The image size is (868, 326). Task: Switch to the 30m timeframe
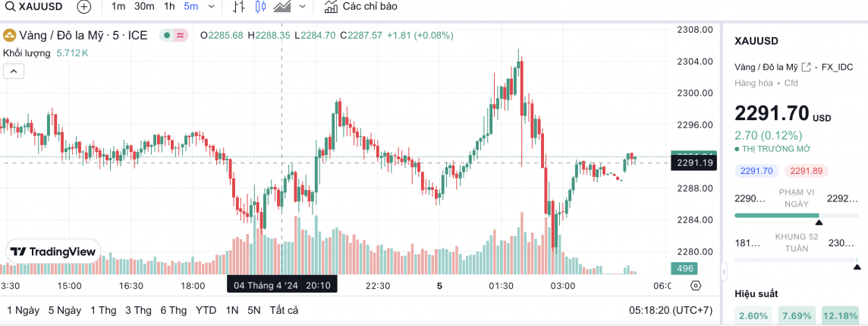point(144,7)
